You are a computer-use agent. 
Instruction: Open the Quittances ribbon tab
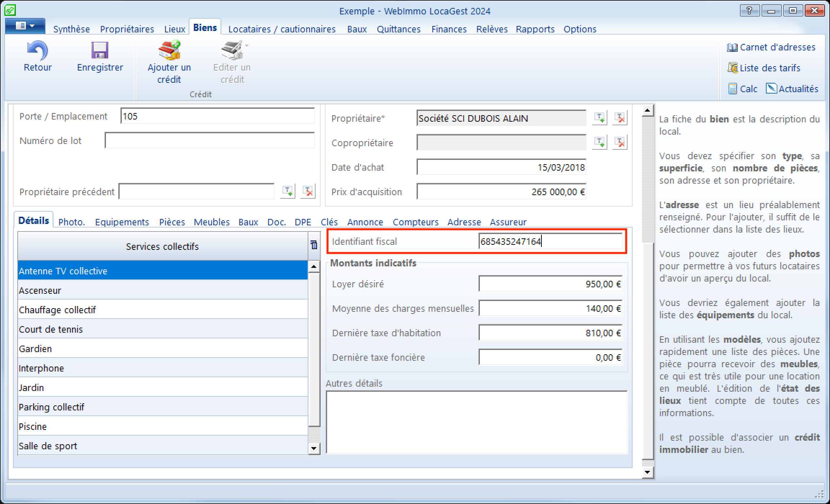coord(398,29)
